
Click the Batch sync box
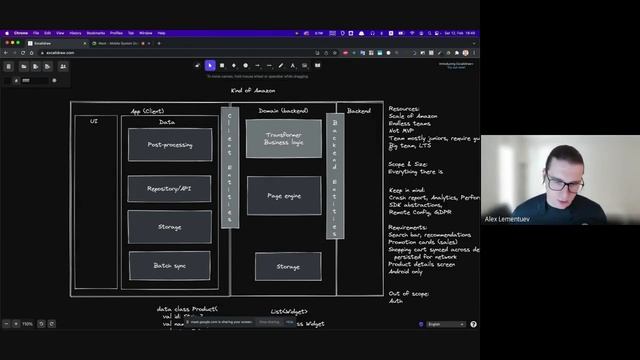coord(170,266)
